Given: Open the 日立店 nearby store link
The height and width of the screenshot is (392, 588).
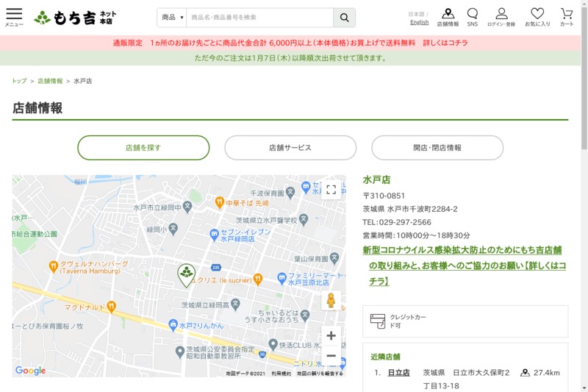Looking at the screenshot, I should 398,373.
